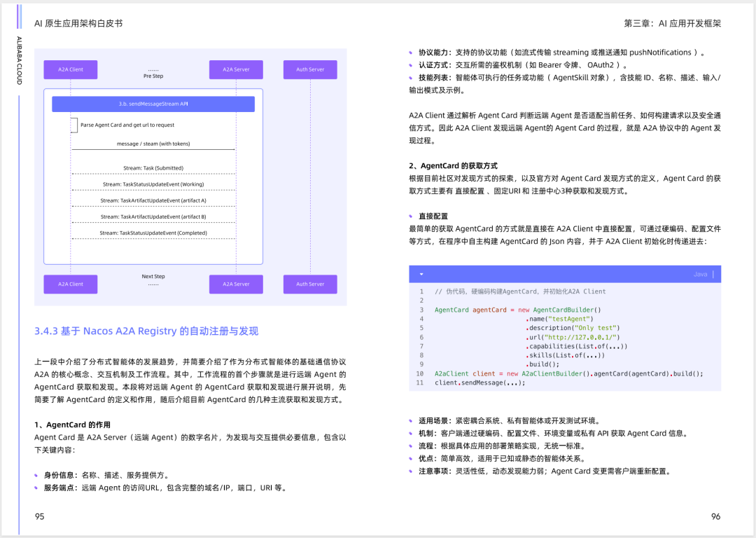Click the "Next Step" label in the diagram
This screenshot has width=756, height=538.
[x=153, y=277]
